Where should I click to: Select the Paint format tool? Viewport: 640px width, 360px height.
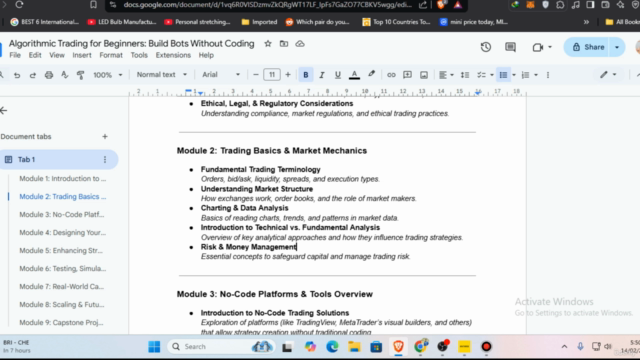80,75
